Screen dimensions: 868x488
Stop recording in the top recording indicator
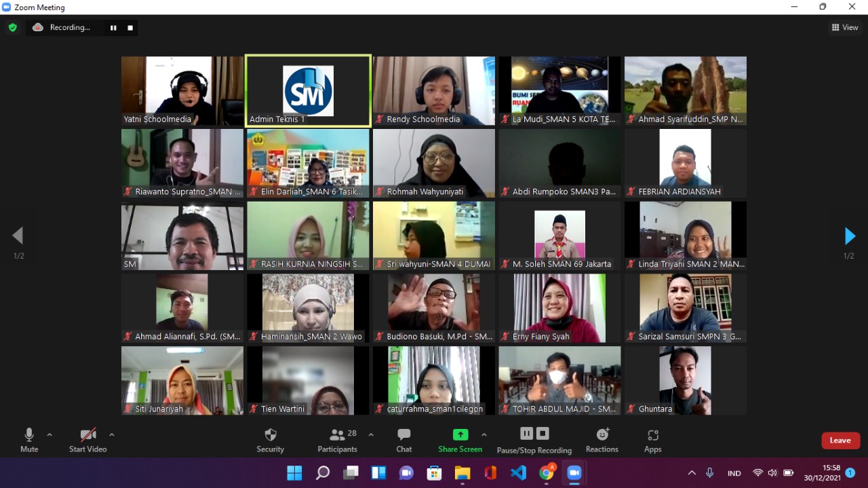[130, 28]
